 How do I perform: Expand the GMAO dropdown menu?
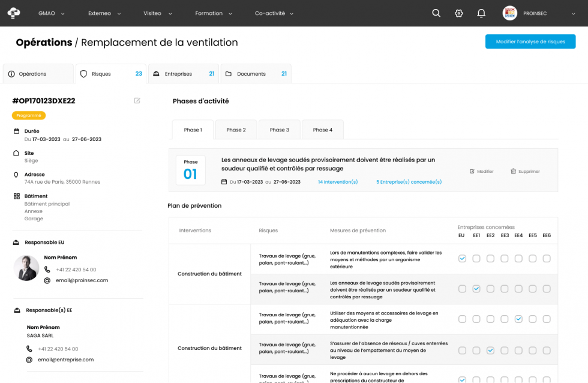(52, 13)
